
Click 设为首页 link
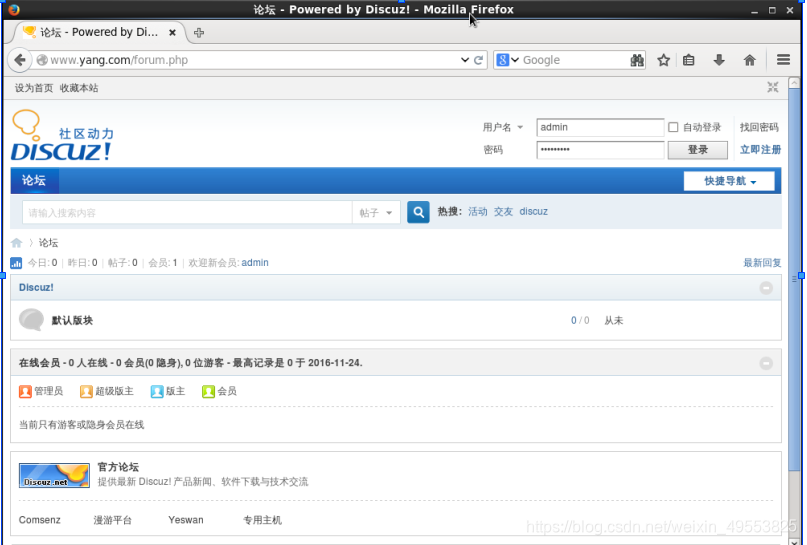(x=33, y=88)
